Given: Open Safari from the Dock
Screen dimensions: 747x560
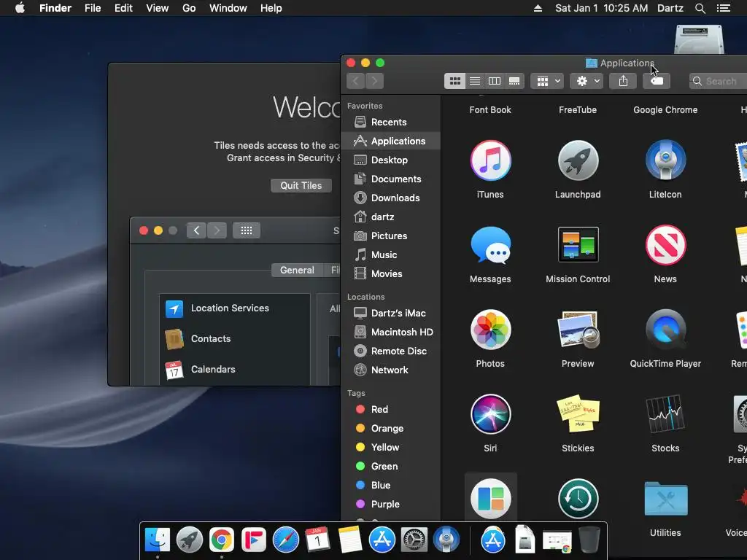Looking at the screenshot, I should [x=285, y=540].
